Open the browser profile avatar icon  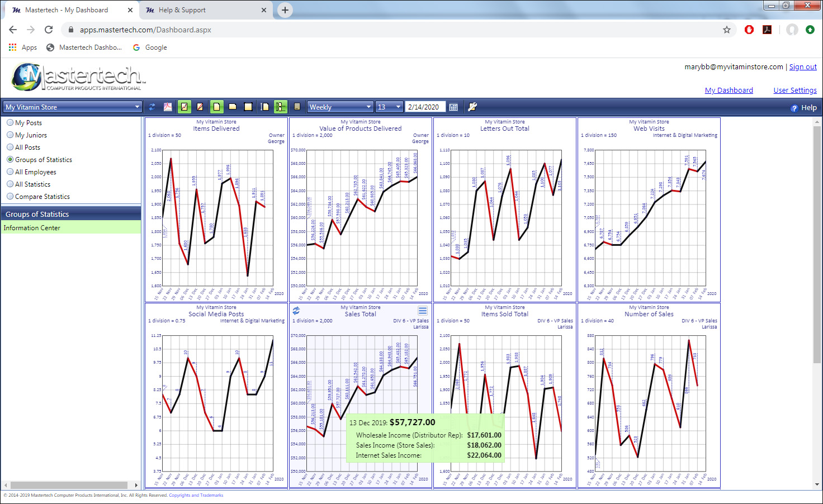tap(792, 30)
